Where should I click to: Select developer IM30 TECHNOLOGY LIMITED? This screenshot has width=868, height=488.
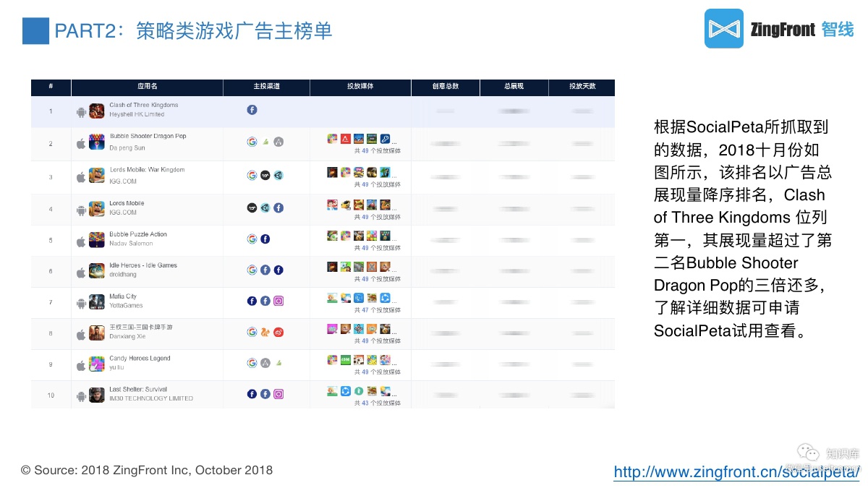[151, 398]
